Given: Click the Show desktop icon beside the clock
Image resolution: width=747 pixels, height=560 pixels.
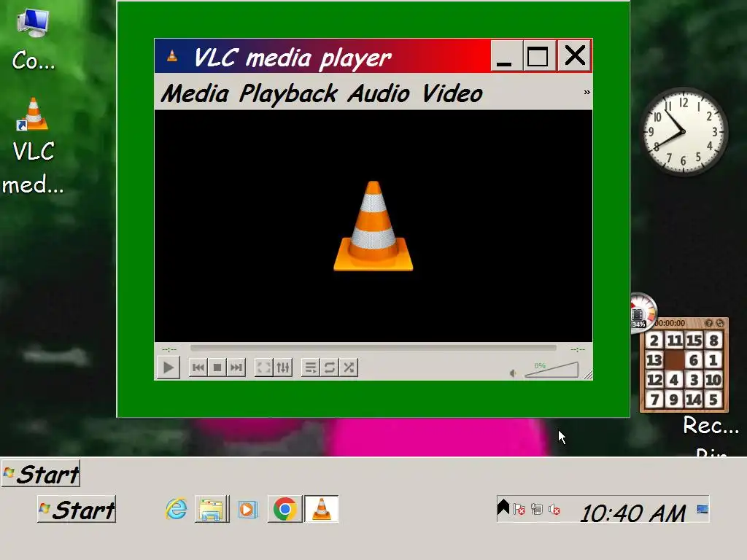Looking at the screenshot, I should click(703, 509).
